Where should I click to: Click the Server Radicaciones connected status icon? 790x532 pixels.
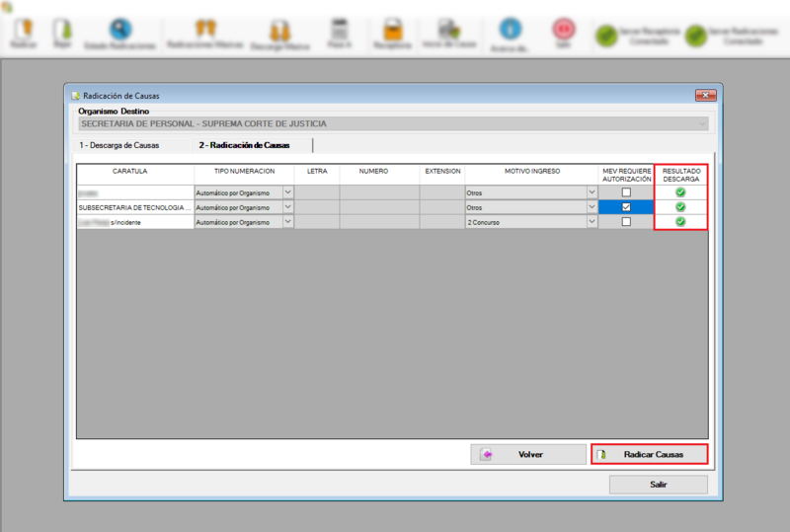coord(696,37)
